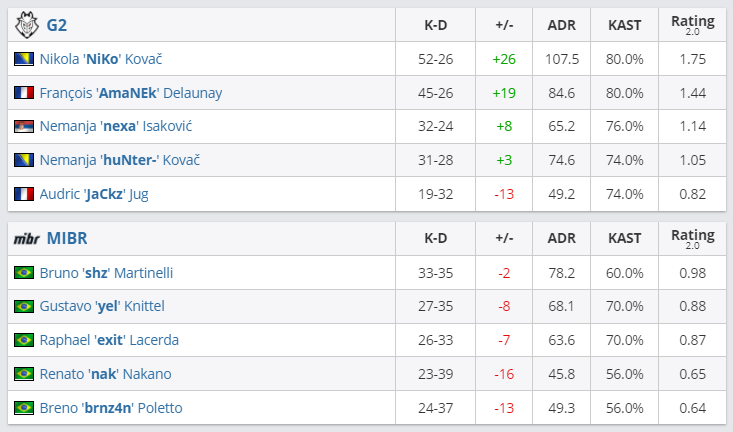The height and width of the screenshot is (432, 733).
Task: Click the French flag beside AmaNEk
Action: (x=24, y=93)
